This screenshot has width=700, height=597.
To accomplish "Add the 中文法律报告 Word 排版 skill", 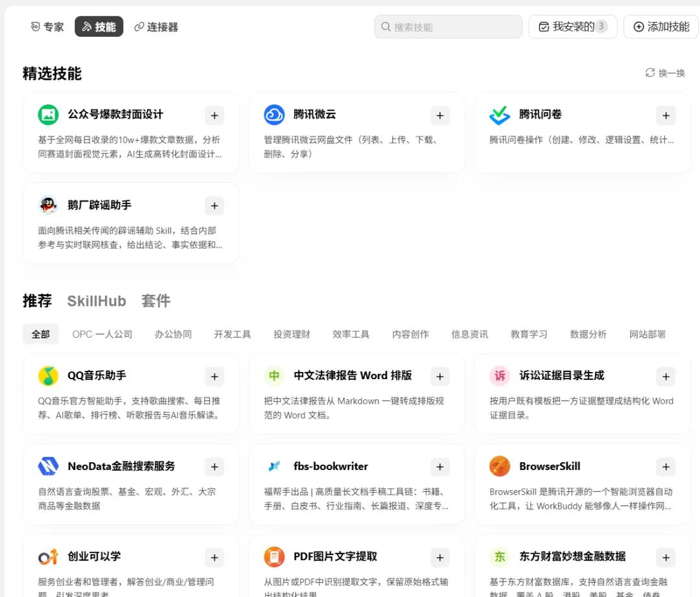I will pos(439,377).
